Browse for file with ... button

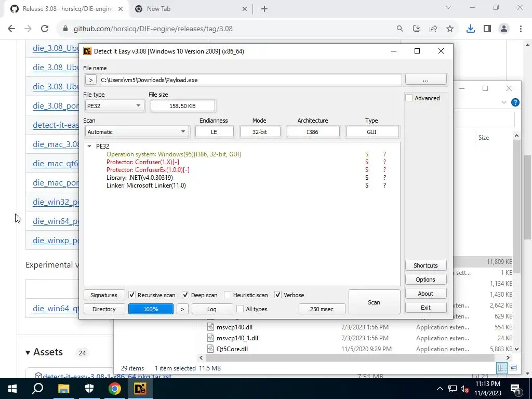click(426, 80)
